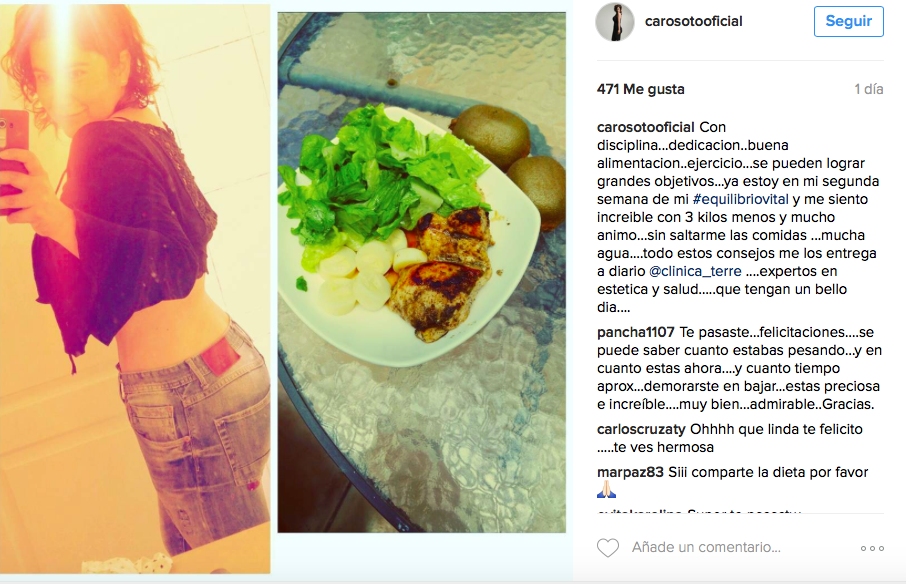
Task: Follow the account with Seguir button
Action: point(848,21)
